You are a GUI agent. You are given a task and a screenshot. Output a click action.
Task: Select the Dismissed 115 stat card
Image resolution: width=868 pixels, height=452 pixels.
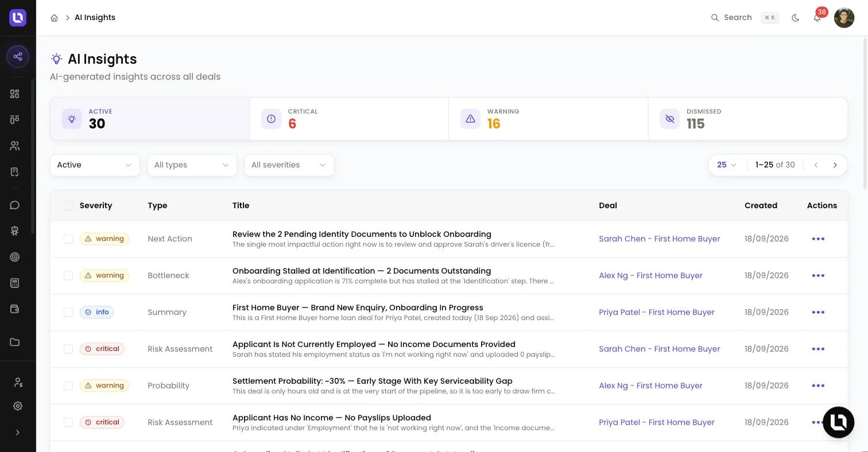click(747, 119)
